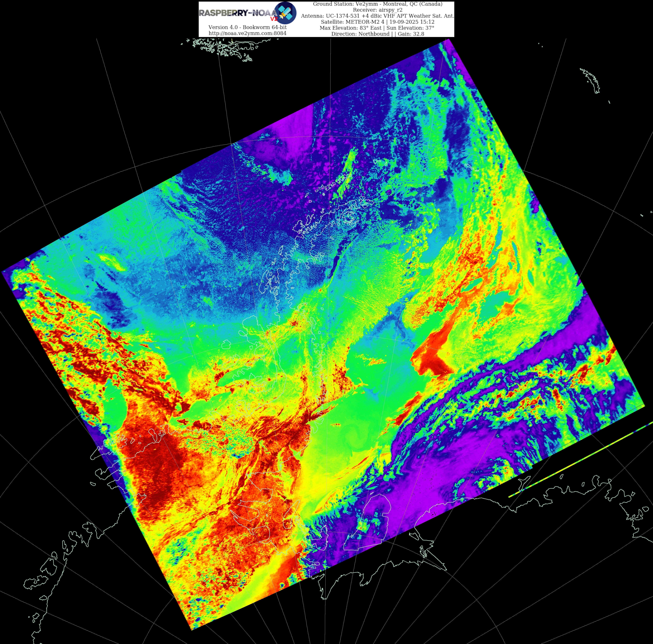Click the 'Antenna: UC-1374-531 +4 dBic' line
The height and width of the screenshot is (644, 653).
(x=378, y=16)
